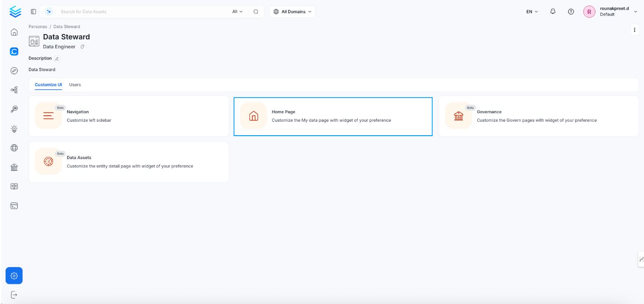The image size is (644, 304).
Task: Expand the All Domains dropdown
Action: coord(292,11)
